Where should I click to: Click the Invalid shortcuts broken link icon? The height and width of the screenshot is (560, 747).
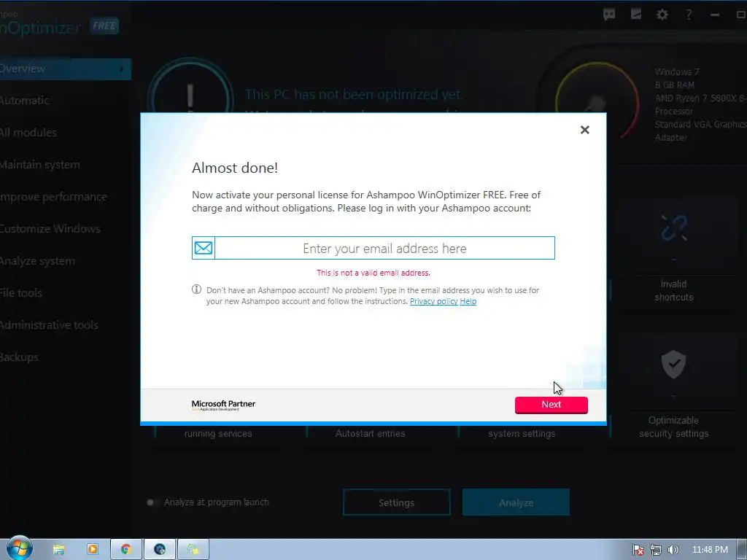coord(673,227)
